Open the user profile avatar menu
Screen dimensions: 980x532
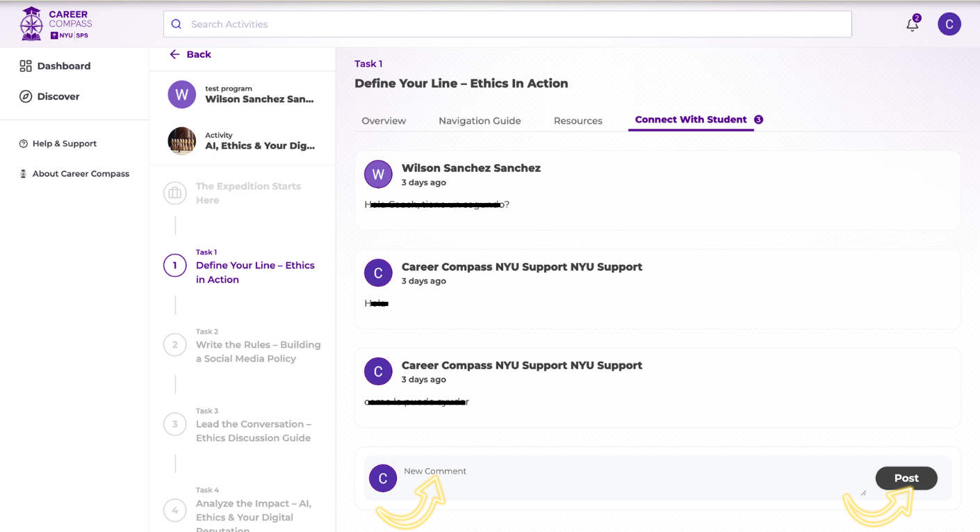click(x=949, y=24)
